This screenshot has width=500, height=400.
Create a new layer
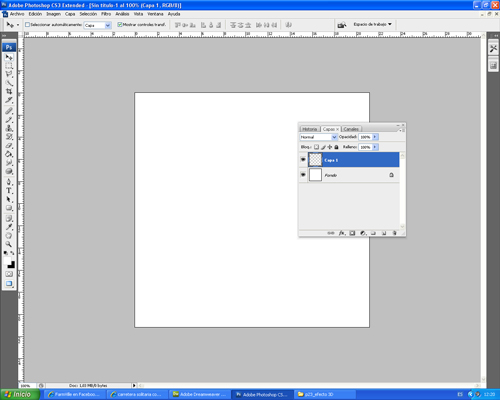point(384,233)
